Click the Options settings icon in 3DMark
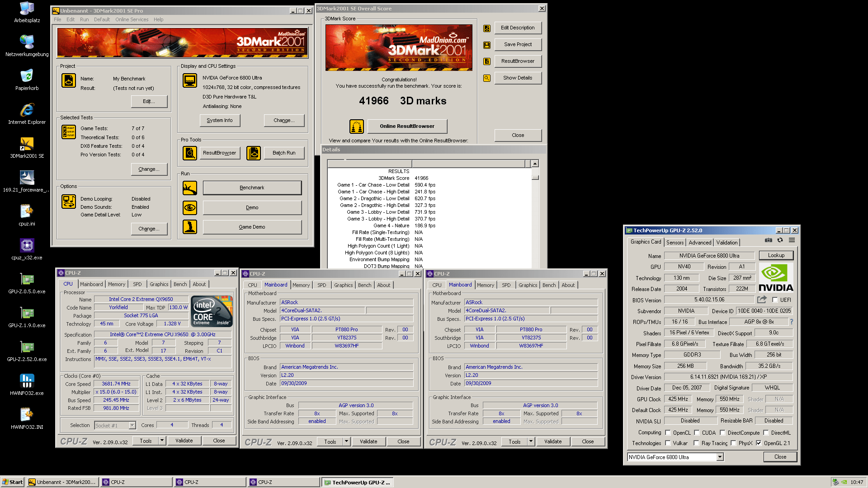The height and width of the screenshot is (488, 868). (69, 202)
